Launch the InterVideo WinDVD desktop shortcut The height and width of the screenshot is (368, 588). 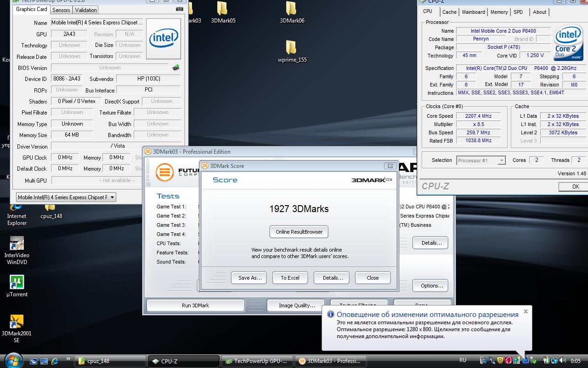[17, 251]
